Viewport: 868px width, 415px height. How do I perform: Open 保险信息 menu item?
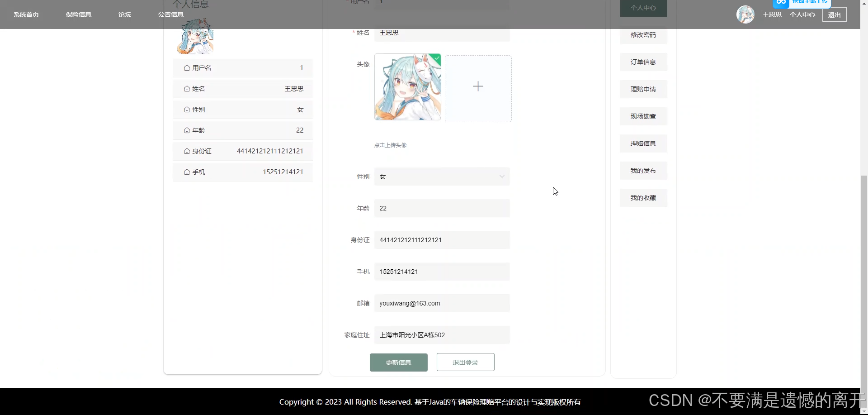[79, 14]
